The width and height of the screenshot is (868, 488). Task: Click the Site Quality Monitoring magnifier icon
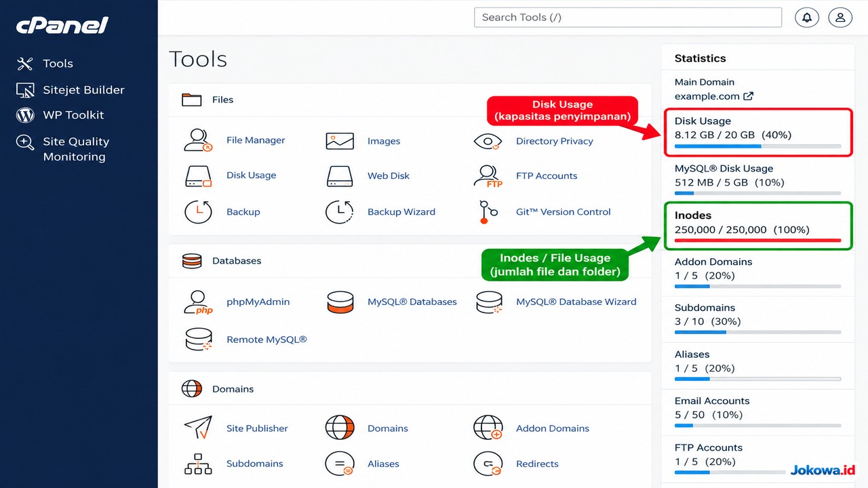pyautogui.click(x=25, y=142)
